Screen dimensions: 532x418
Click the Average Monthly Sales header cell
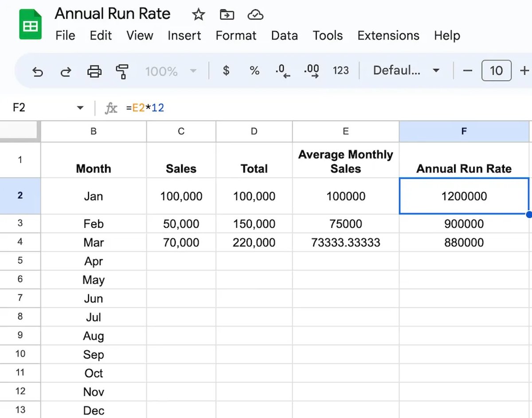[346, 160]
